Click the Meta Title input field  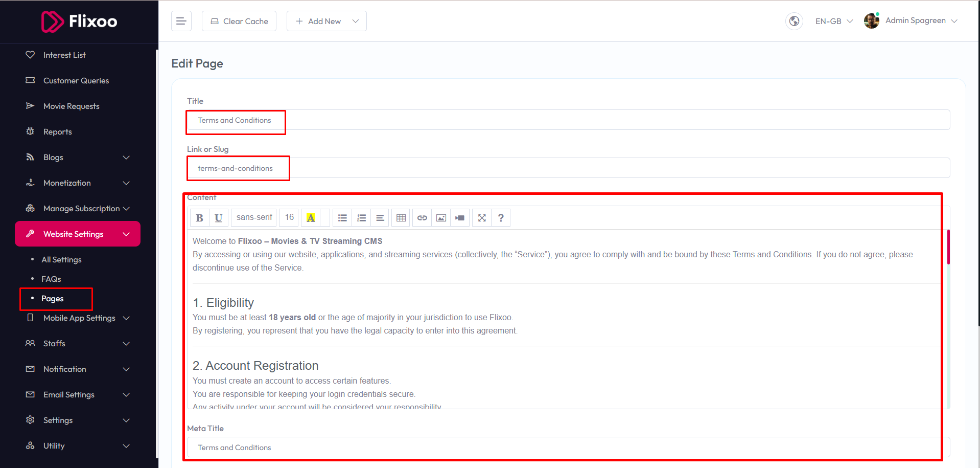(568, 448)
